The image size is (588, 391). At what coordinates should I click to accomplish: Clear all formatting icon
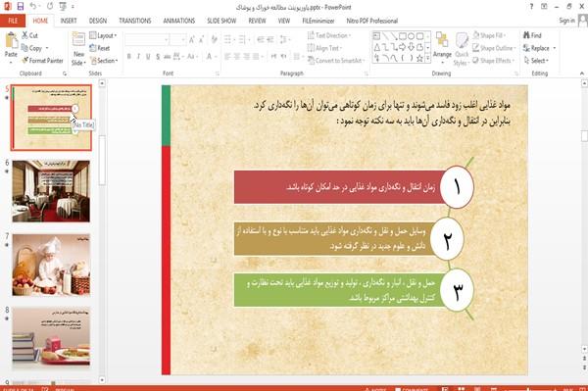(x=214, y=39)
